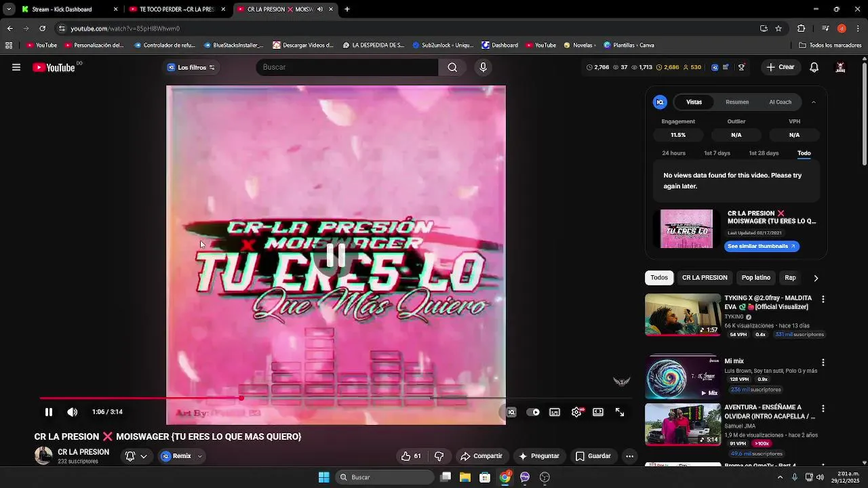
Task: Open the account avatar menu
Action: [840, 67]
